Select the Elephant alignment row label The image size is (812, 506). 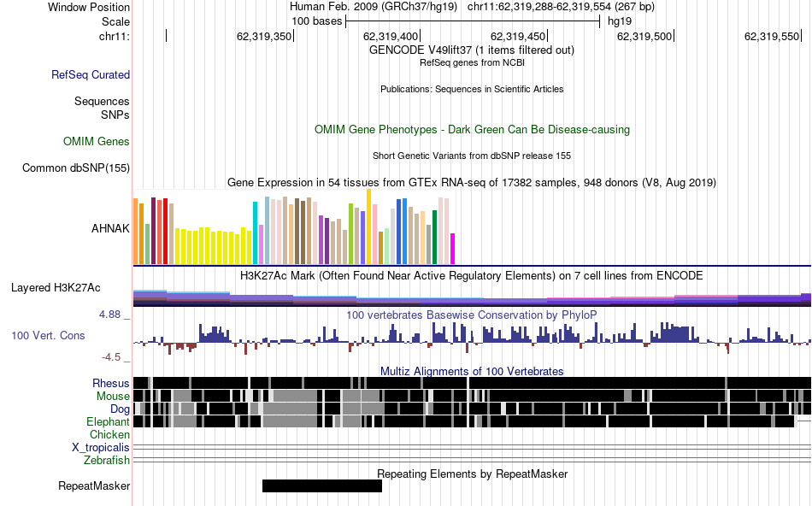[109, 421]
